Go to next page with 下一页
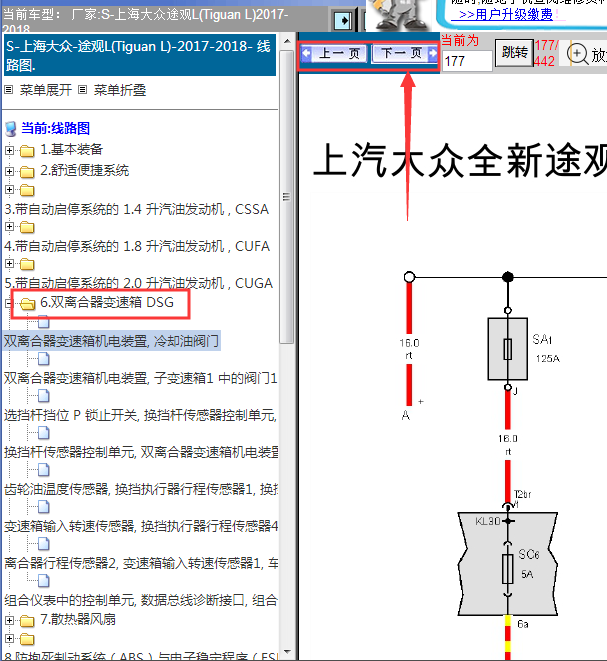Viewport: 607px width, 661px height. [404, 54]
